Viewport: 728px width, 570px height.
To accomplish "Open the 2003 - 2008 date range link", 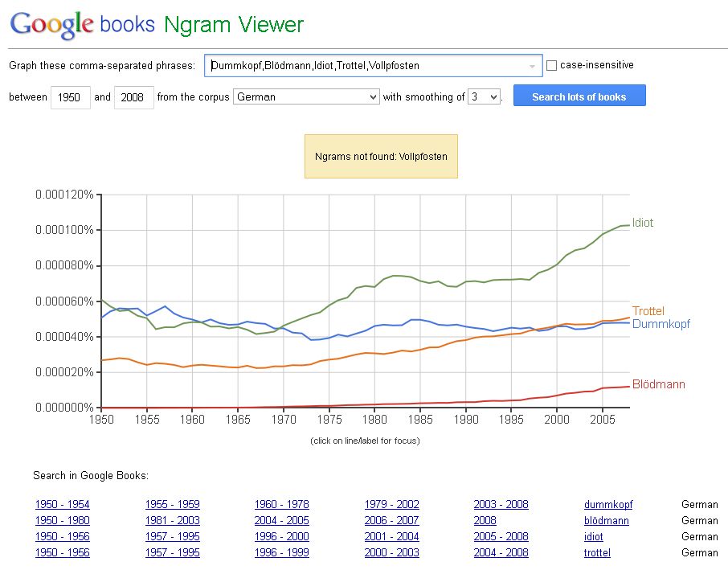I will click(501, 505).
